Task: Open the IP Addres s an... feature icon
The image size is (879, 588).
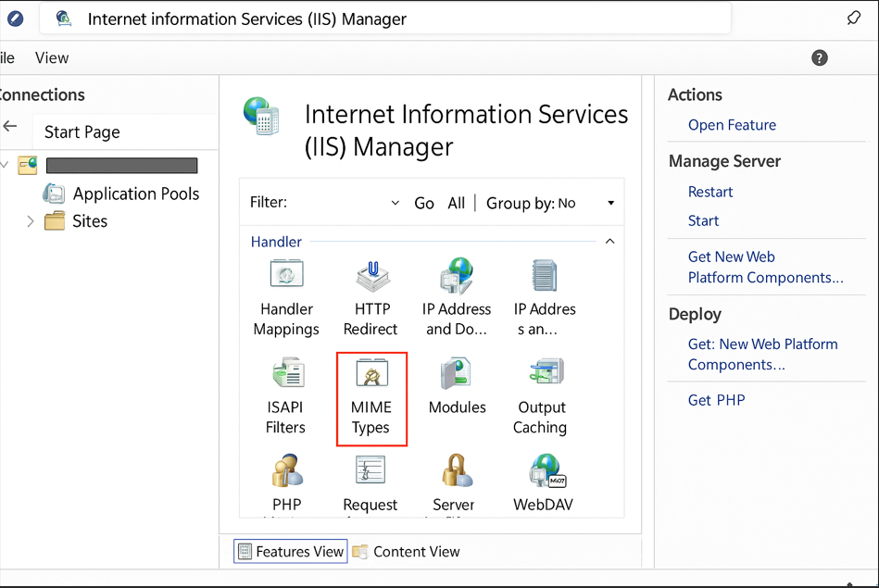Action: pyautogui.click(x=545, y=275)
